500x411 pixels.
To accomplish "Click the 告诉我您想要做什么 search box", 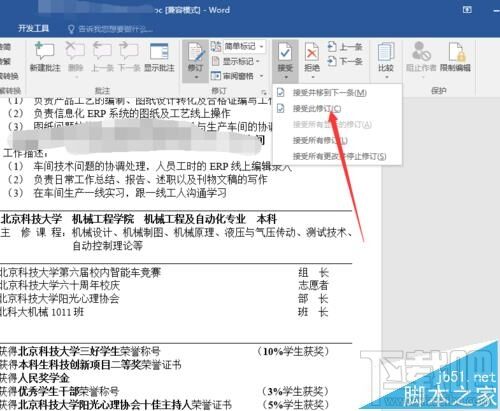I will tap(110, 29).
